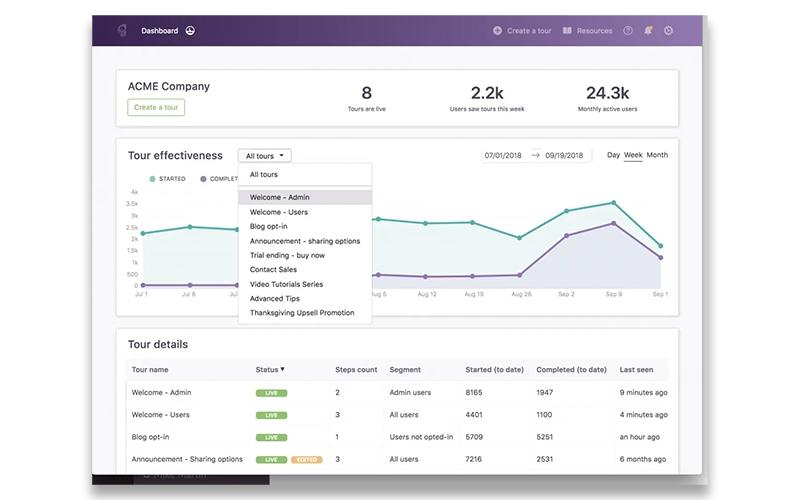Select All tours option in list
The height and width of the screenshot is (500, 800).
point(305,174)
